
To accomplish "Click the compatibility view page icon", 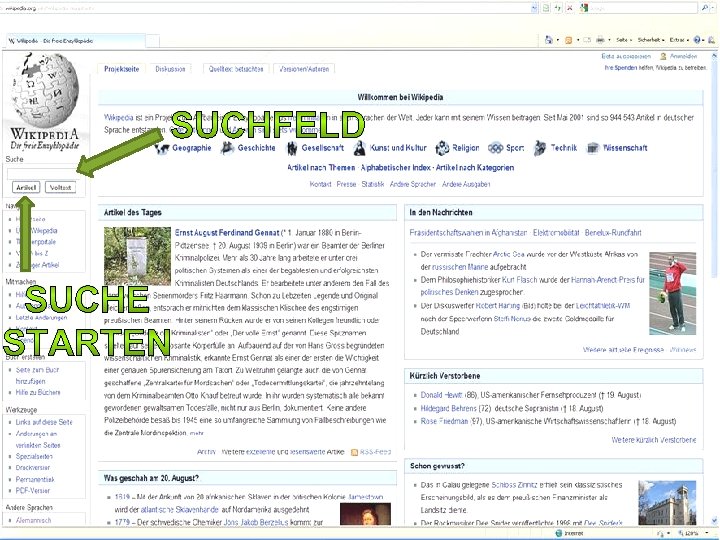I will pos(546,8).
